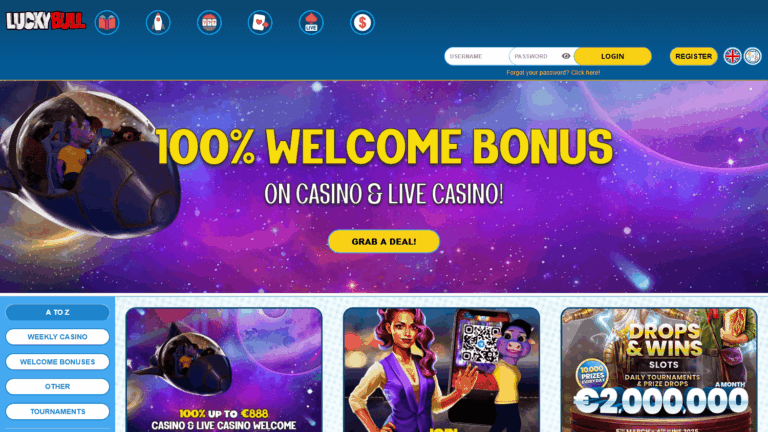This screenshot has height=432, width=768.
Task: Click the Forgot your password link
Action: [553, 72]
